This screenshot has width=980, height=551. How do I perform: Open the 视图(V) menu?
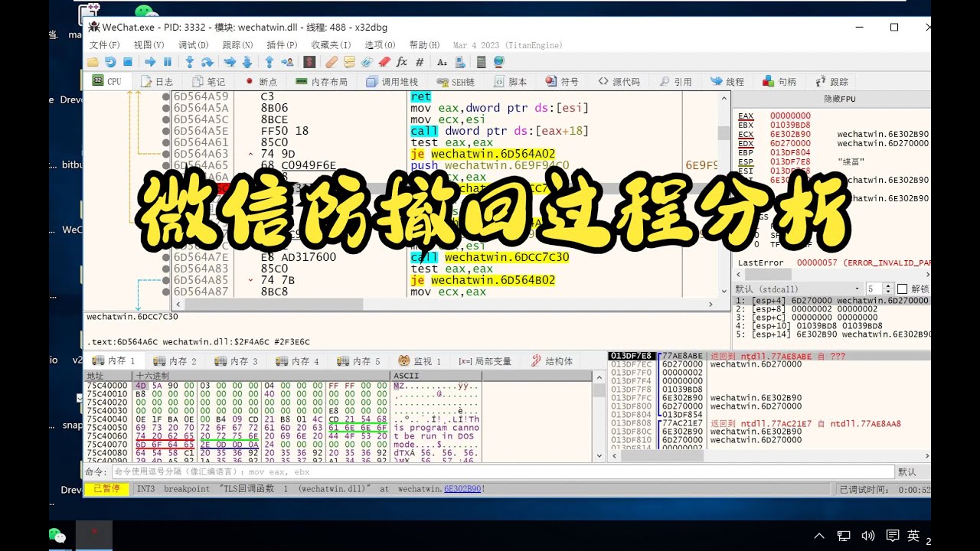149,45
